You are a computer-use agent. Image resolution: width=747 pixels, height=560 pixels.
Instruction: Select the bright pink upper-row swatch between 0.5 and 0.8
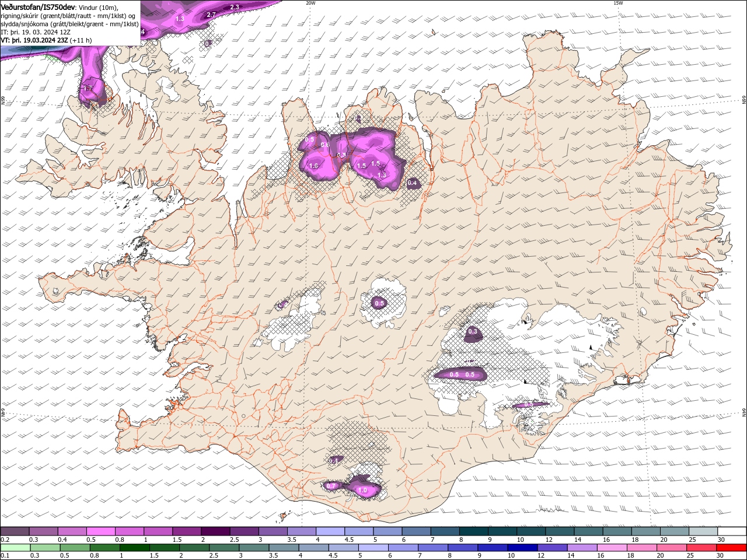click(101, 531)
